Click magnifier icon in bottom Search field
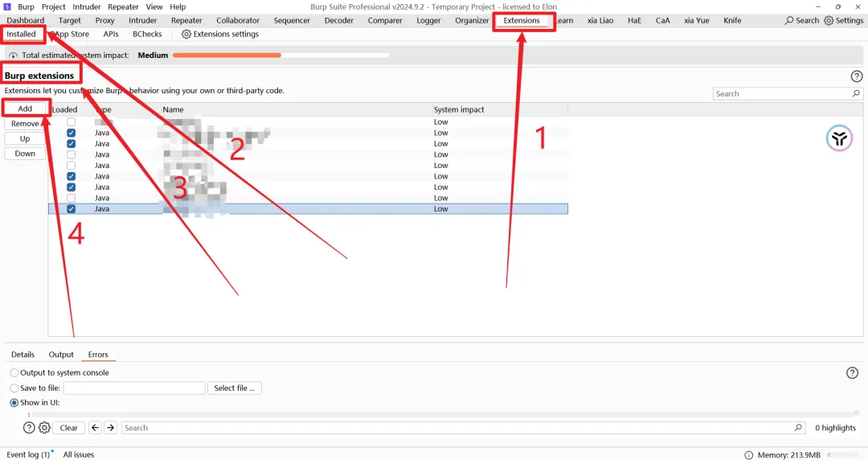This screenshot has width=868, height=460. click(798, 428)
